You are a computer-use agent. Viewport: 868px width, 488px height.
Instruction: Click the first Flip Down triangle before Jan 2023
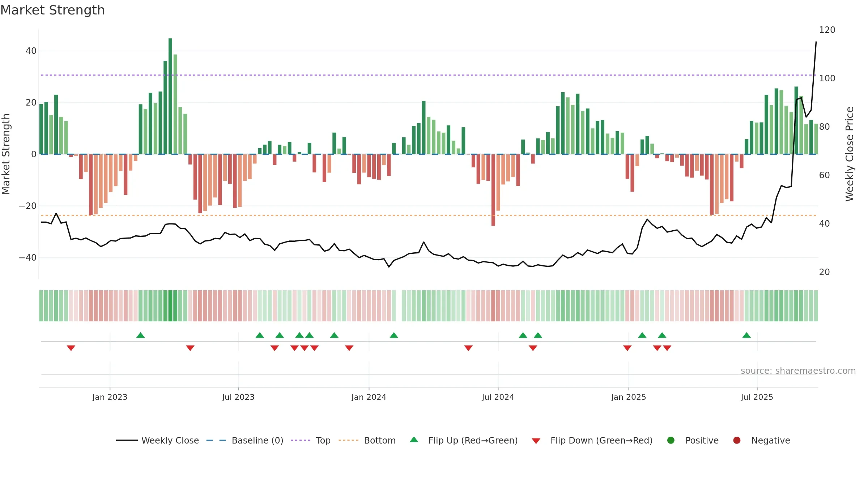(x=71, y=348)
